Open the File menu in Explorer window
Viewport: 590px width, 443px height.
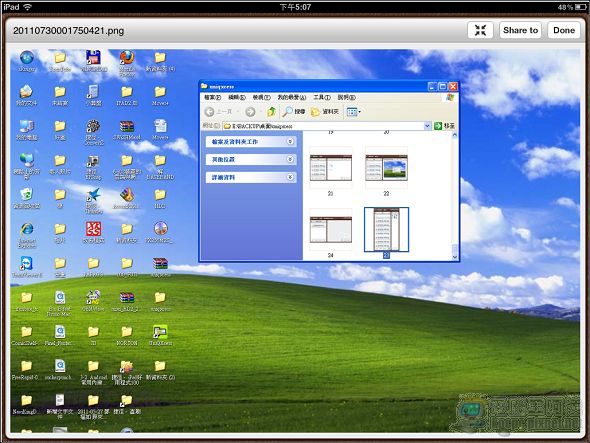coord(212,97)
